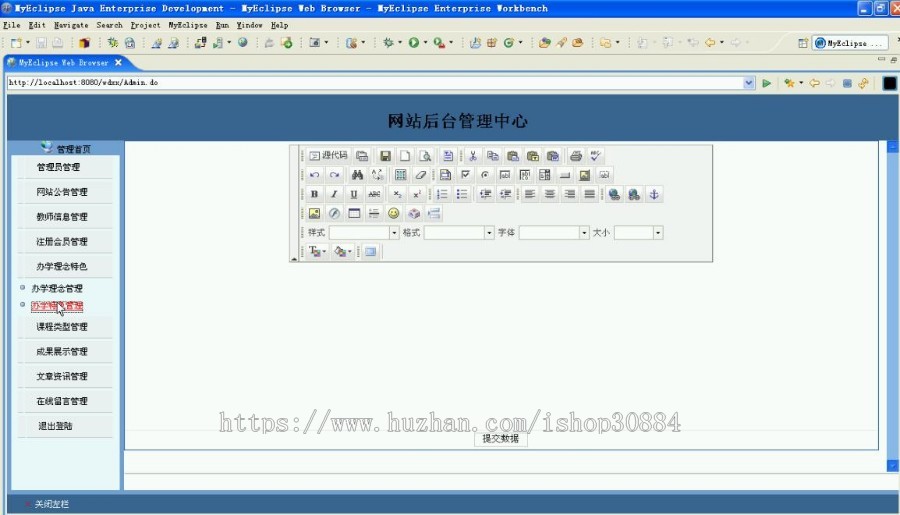
Task: Open the MyEclipse menu
Action: [x=188, y=25]
